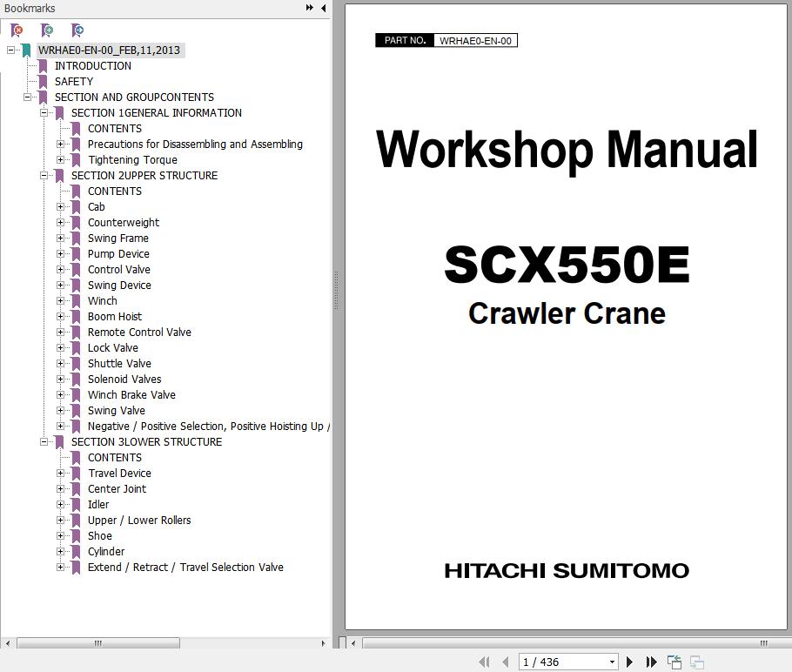Select Negative / Positive Selection bookmark
Image resolution: width=792 pixels, height=672 pixels.
[208, 426]
